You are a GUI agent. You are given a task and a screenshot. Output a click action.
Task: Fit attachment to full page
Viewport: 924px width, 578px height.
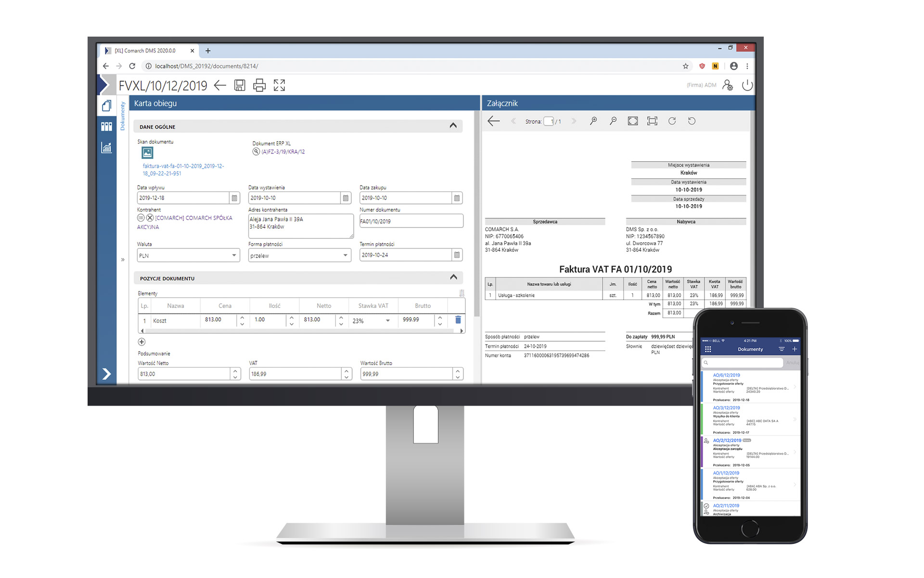[x=633, y=121]
